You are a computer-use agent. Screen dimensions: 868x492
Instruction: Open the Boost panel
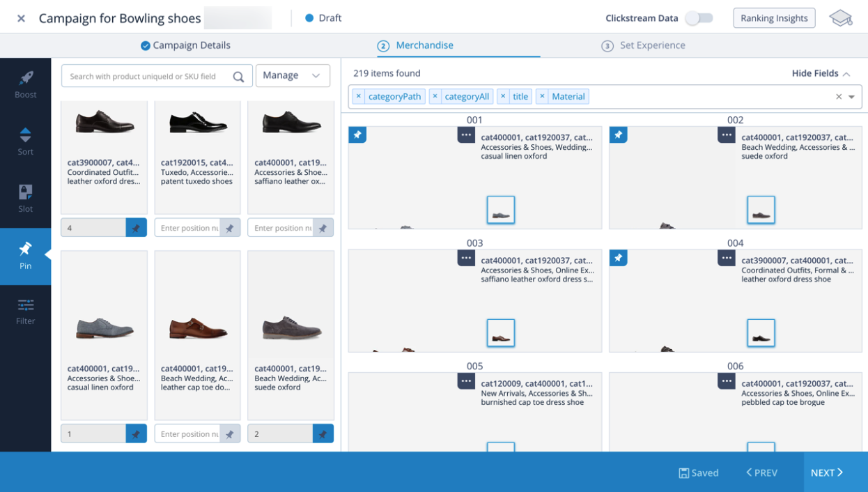[x=26, y=85]
